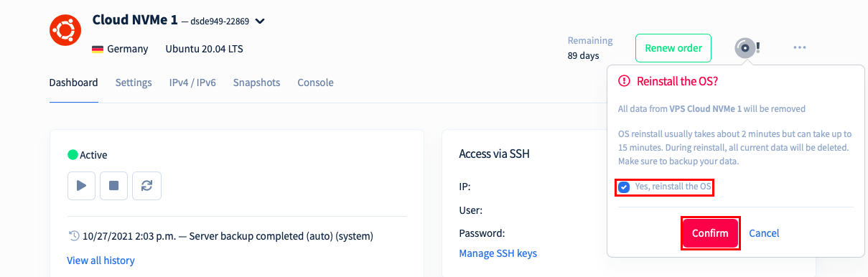Open the IPv4 / IPv6 tab
Image resolution: width=868 pixels, height=277 pixels.
[192, 83]
